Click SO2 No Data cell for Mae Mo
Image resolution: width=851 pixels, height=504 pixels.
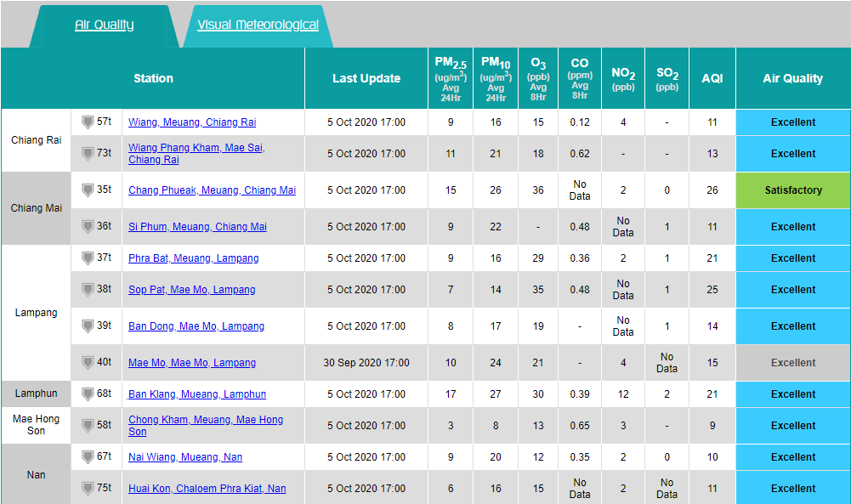tap(667, 362)
